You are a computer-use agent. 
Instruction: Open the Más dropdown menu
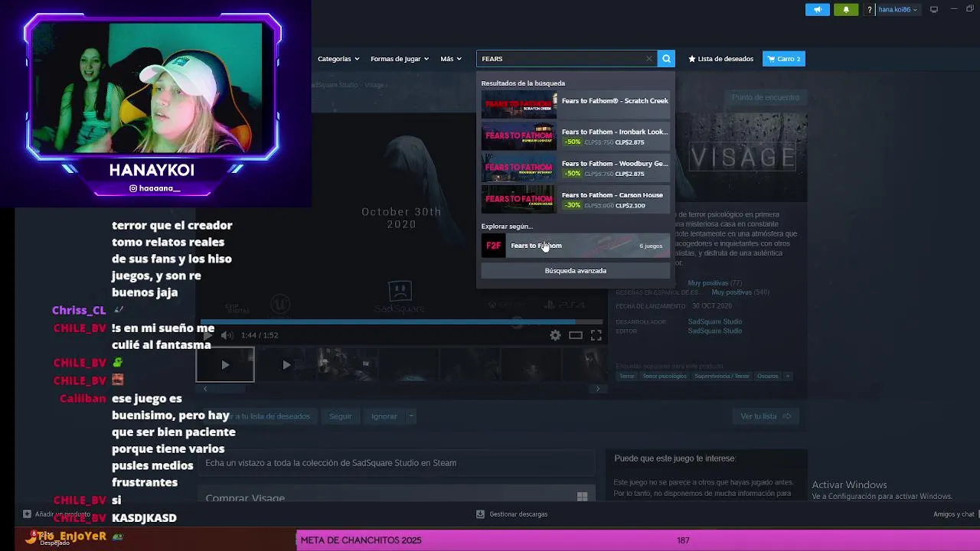coord(450,59)
